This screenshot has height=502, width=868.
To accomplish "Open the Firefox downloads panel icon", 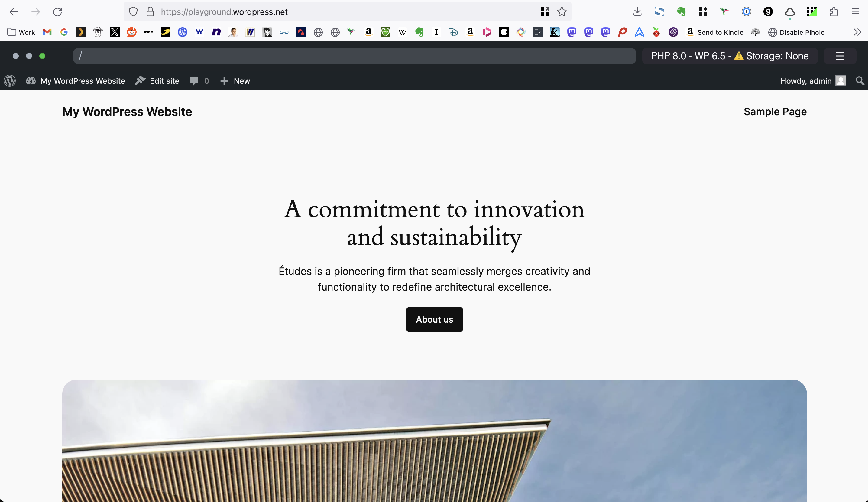I will (637, 12).
